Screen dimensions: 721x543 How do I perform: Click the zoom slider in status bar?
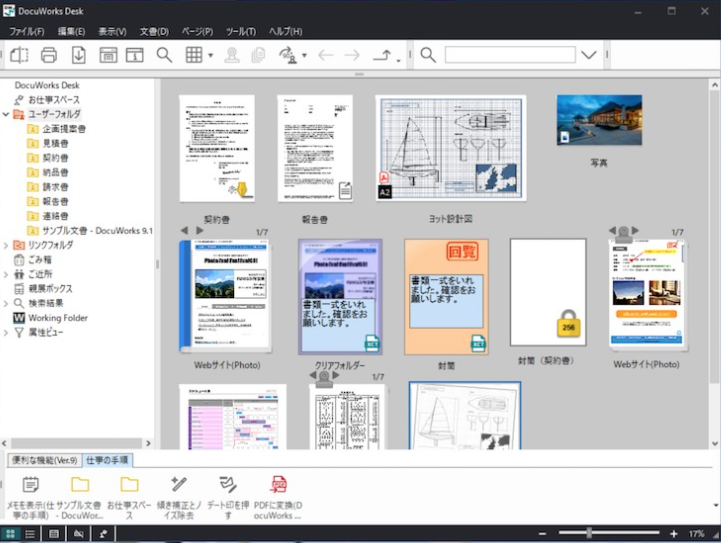tap(589, 534)
